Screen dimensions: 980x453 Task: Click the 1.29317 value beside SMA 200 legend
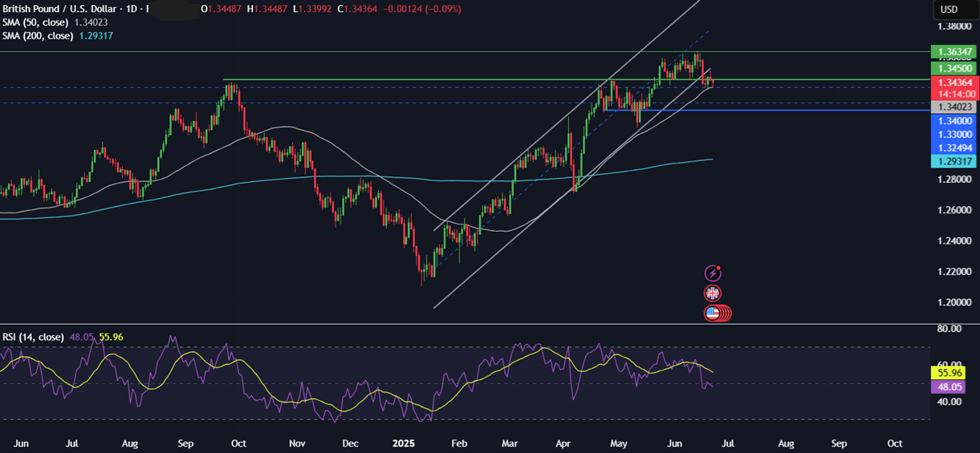(96, 36)
